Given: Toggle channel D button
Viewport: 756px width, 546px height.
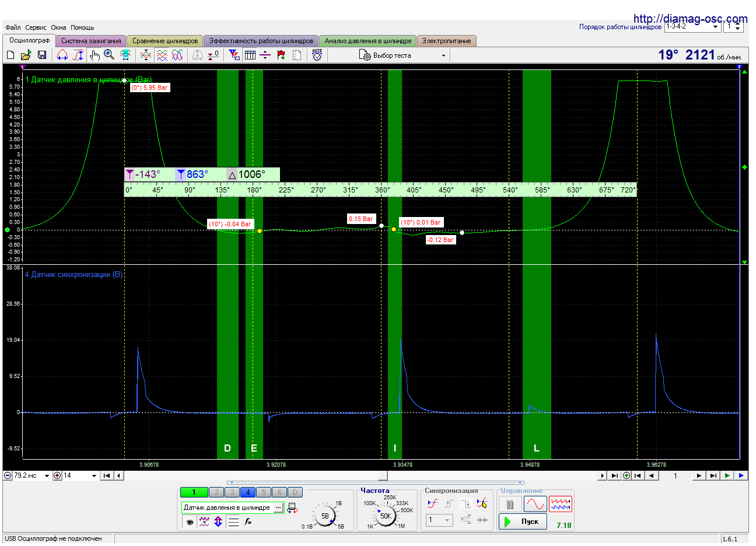Looking at the screenshot, I should click(295, 492).
